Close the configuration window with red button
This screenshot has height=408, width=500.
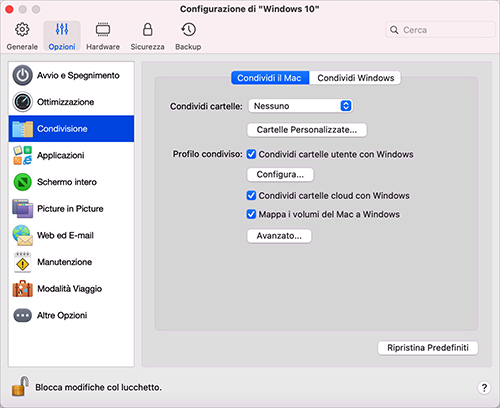point(9,9)
